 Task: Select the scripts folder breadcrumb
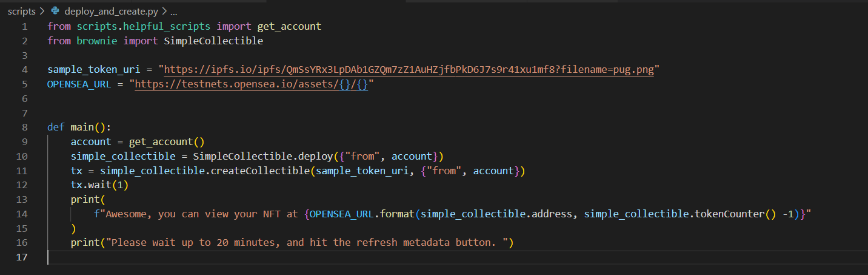coord(21,12)
